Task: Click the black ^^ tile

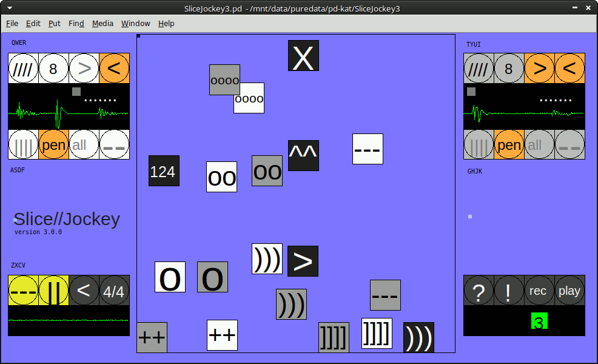Action: [x=303, y=155]
